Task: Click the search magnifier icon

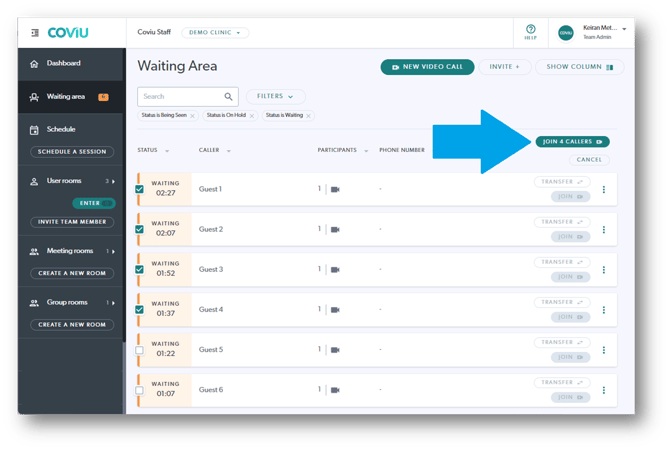Action: 229,97
